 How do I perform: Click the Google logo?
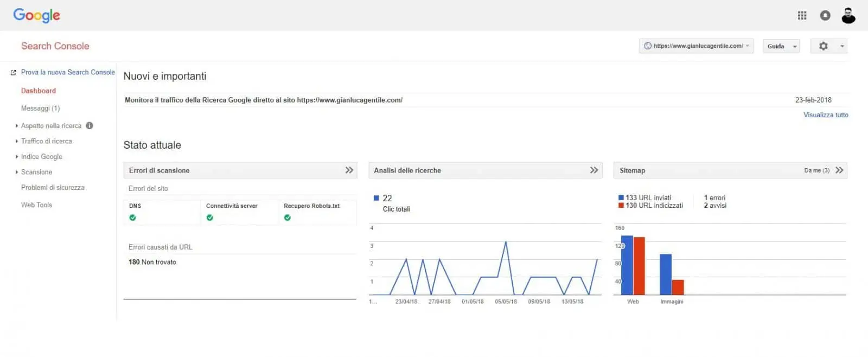(37, 16)
